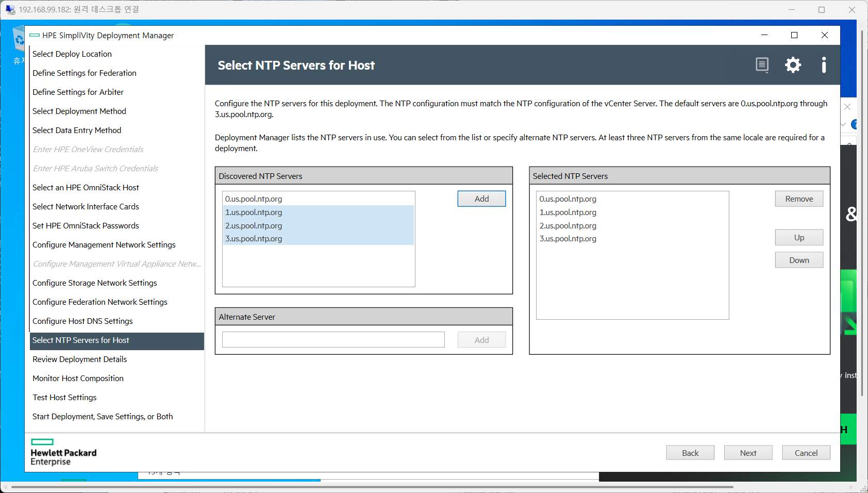Cancel the deployment wizard

click(x=806, y=453)
